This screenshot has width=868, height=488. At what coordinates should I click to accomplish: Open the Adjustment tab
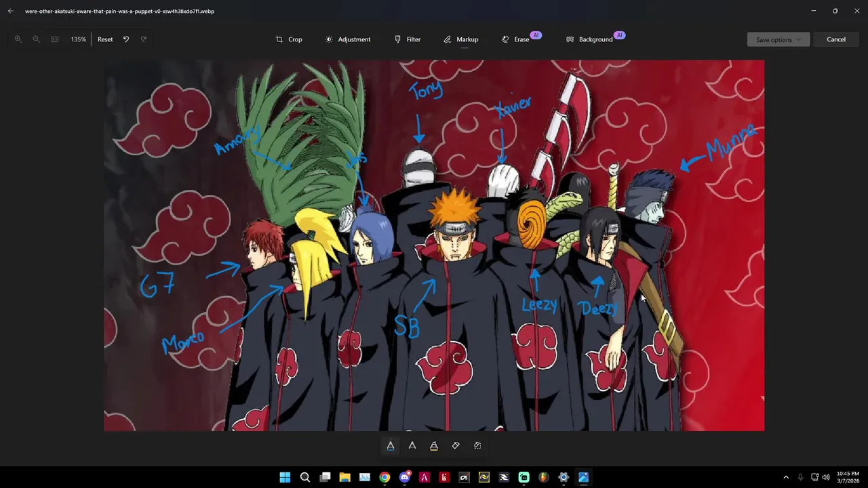pos(348,39)
